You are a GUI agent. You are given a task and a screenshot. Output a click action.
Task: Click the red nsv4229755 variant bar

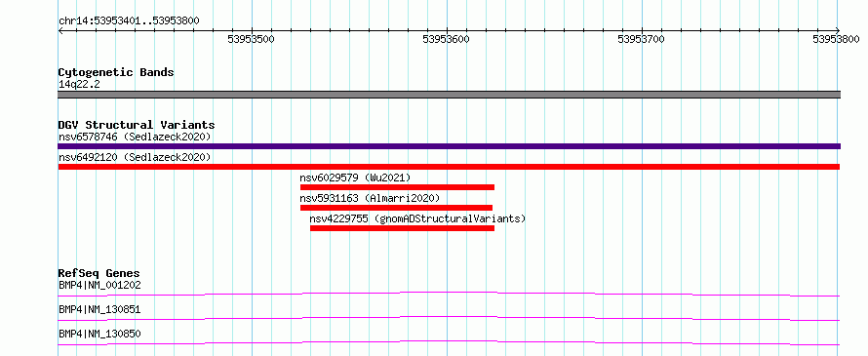pos(402,228)
